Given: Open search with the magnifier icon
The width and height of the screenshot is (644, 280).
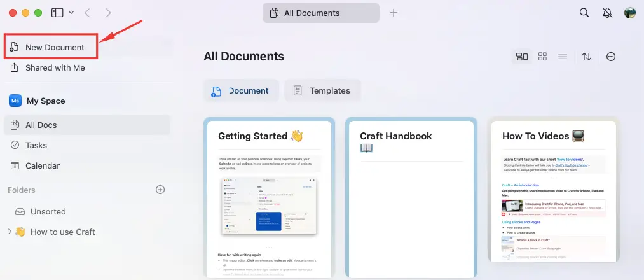Looking at the screenshot, I should [x=584, y=13].
